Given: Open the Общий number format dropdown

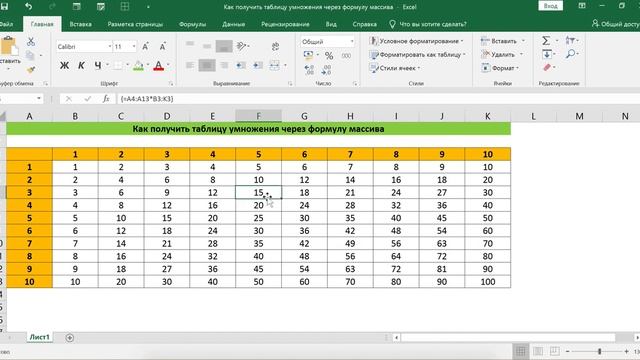Looking at the screenshot, I should tap(352, 42).
